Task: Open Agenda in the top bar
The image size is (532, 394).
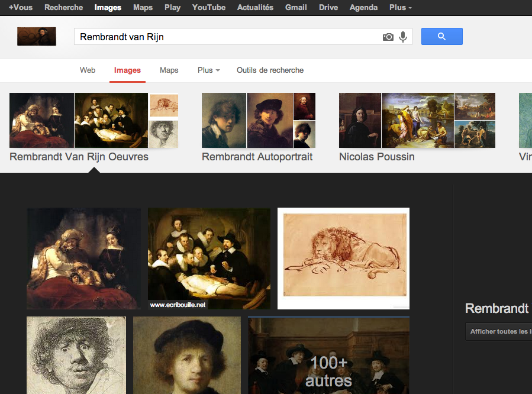Action: [x=363, y=8]
